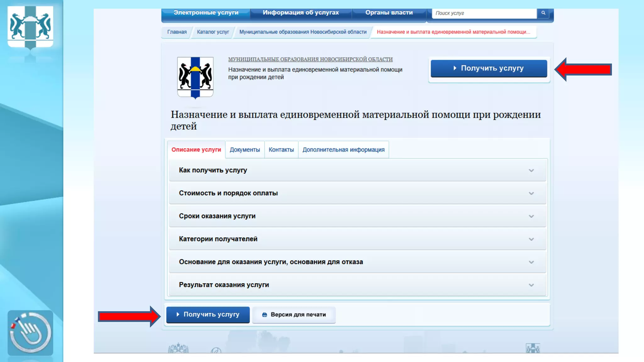The image size is (644, 362).
Task: Click the top Получить услугу button
Action: pos(489,68)
